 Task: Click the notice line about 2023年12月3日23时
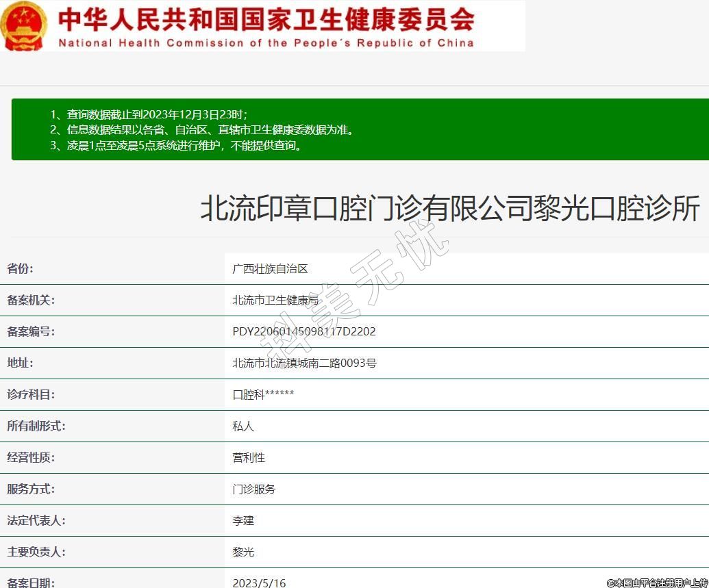(149, 114)
